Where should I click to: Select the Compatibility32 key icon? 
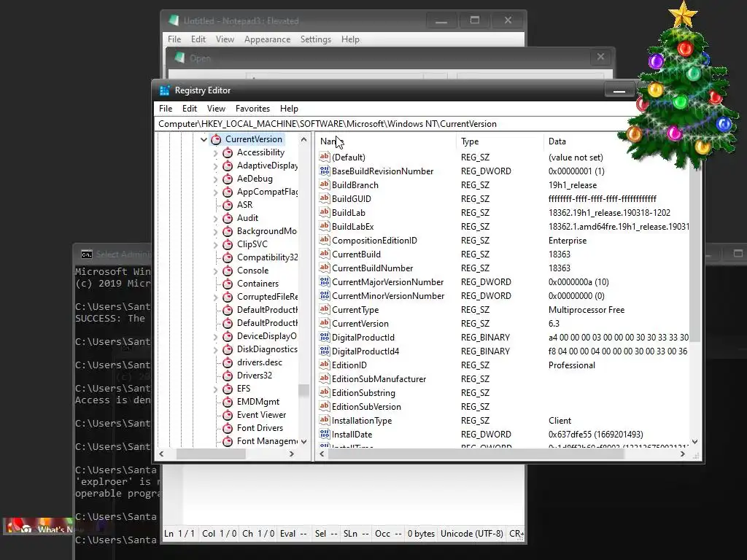[228, 257]
